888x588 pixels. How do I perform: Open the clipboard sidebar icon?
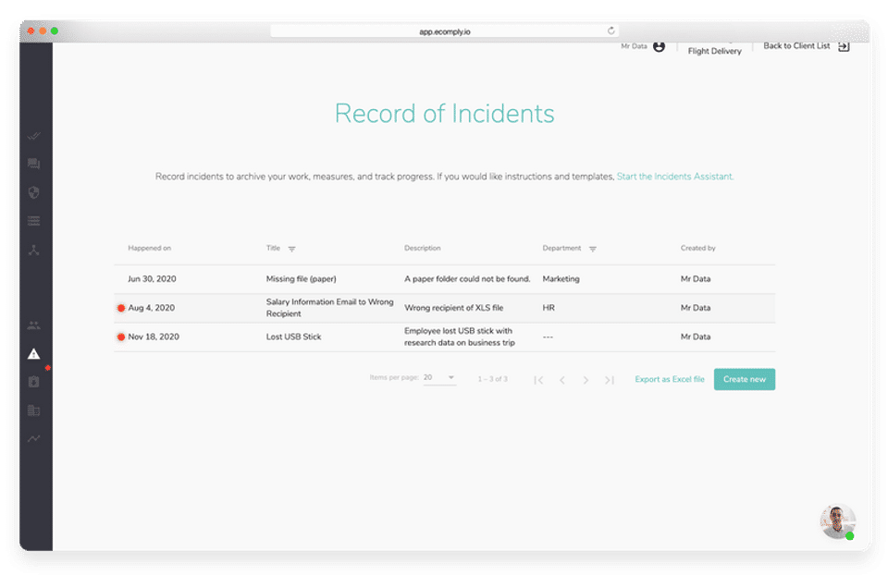pos(34,382)
